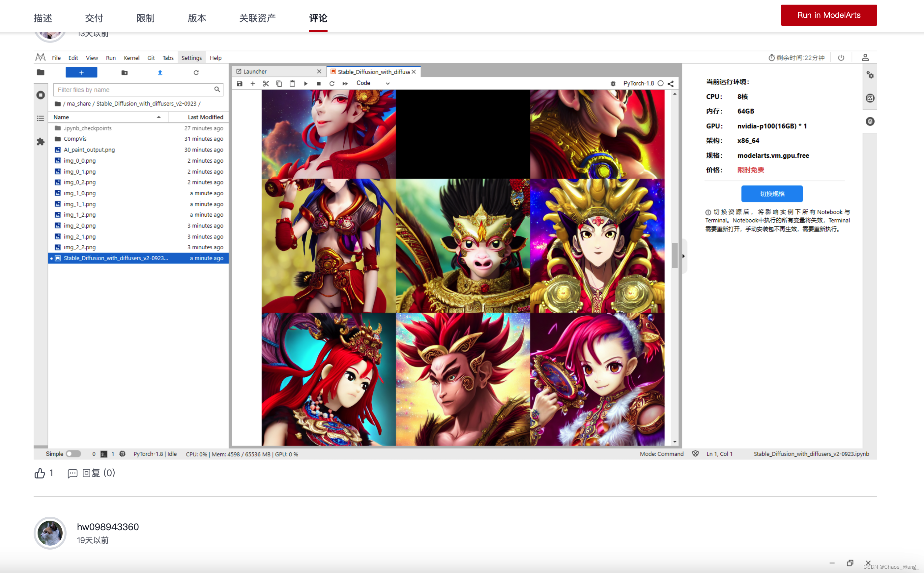This screenshot has width=924, height=573.
Task: Stop the kernel with the square icon
Action: [318, 83]
